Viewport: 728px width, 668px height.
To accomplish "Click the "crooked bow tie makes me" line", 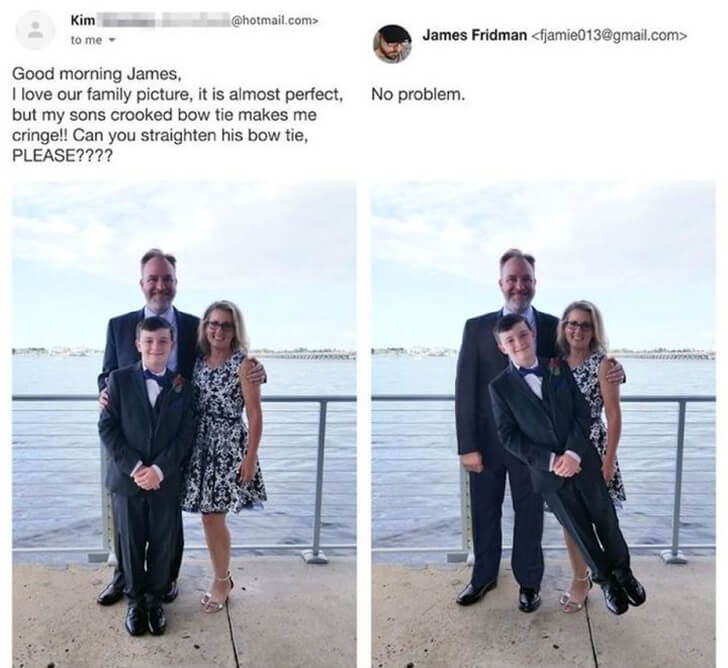I will click(164, 115).
